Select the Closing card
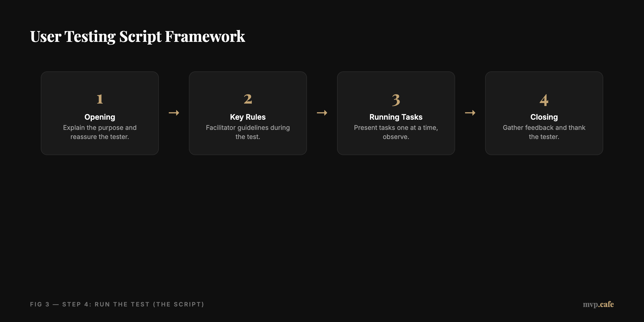644x322 pixels. [x=544, y=113]
